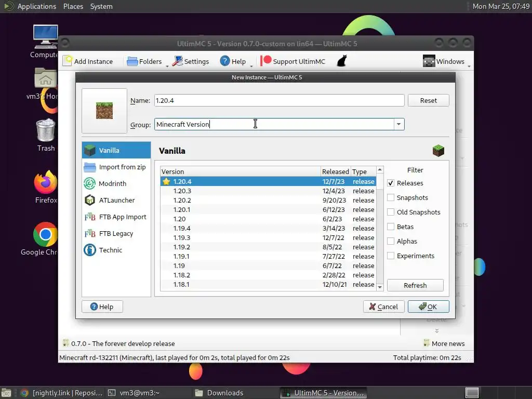Click the Technic blue icon
Screen dimensions: 532x399
click(89, 250)
